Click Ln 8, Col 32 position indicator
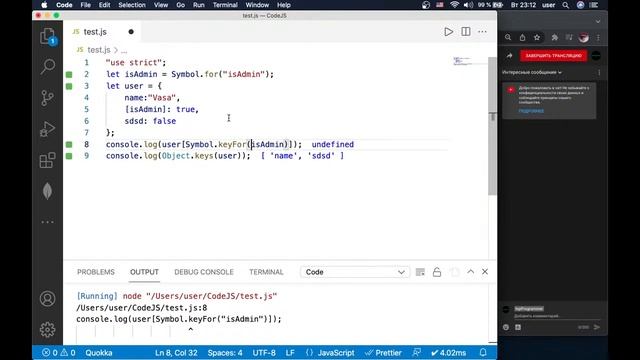640x360 pixels. pyautogui.click(x=176, y=353)
